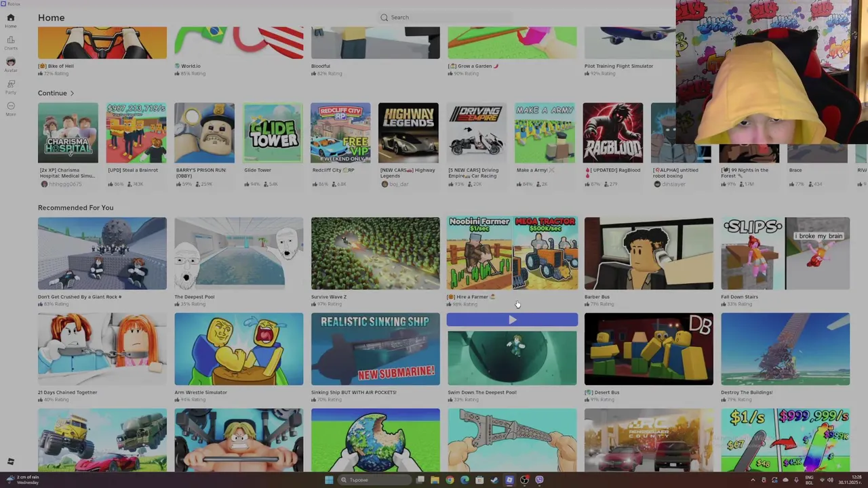This screenshot has height=488, width=868.
Task: Open the World.io game title
Action: [x=188, y=66]
